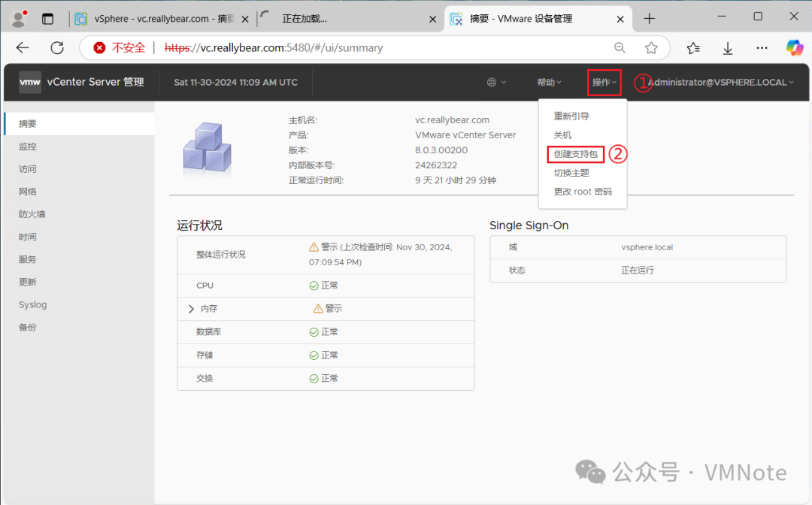Screen dimensions: 812x505
Task: Click the swap green check icon
Action: [314, 379]
